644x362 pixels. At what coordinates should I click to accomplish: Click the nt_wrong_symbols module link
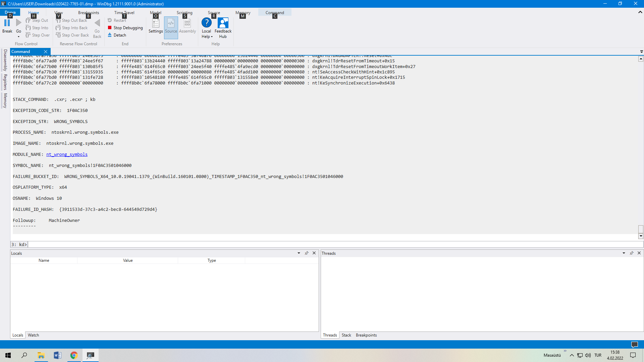[67, 155]
